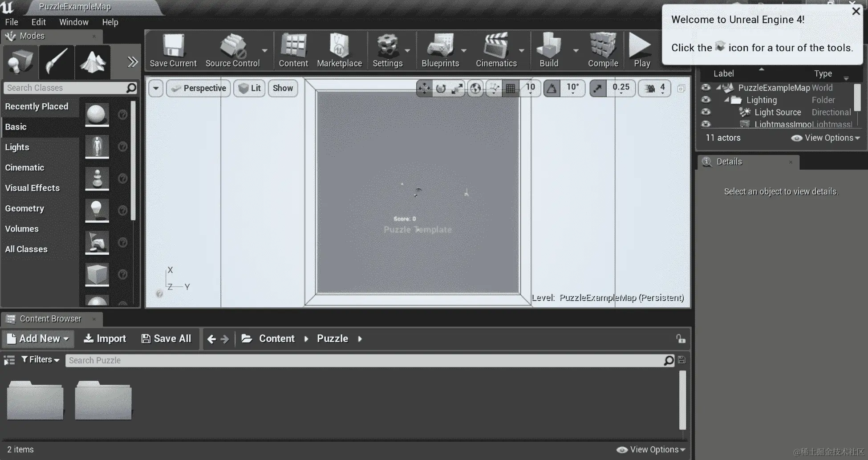Hide LightmassImportanceVolume using its eye icon
Screen dimensions: 868x460
point(706,124)
